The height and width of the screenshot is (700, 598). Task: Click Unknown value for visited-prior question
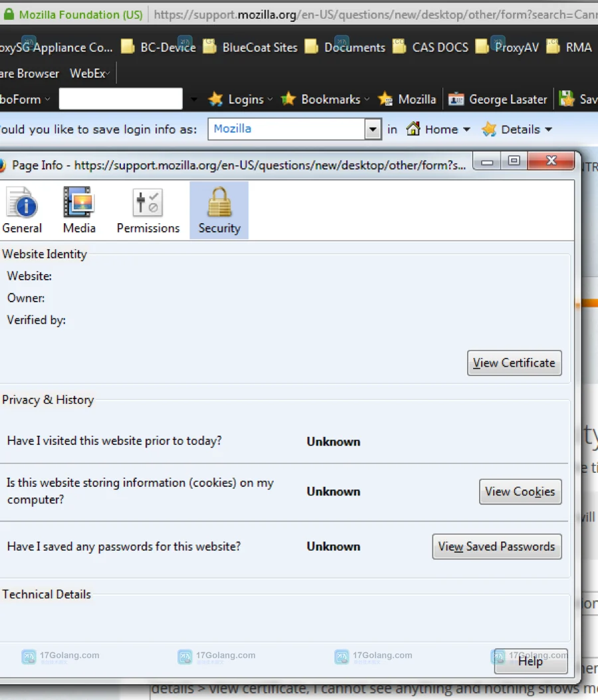tap(333, 442)
